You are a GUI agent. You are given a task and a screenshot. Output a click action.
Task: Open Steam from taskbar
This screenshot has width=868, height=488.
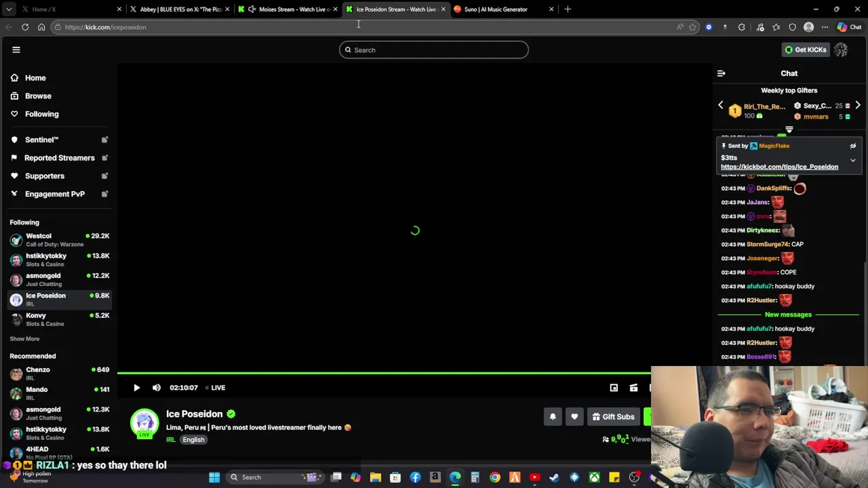coord(554,477)
